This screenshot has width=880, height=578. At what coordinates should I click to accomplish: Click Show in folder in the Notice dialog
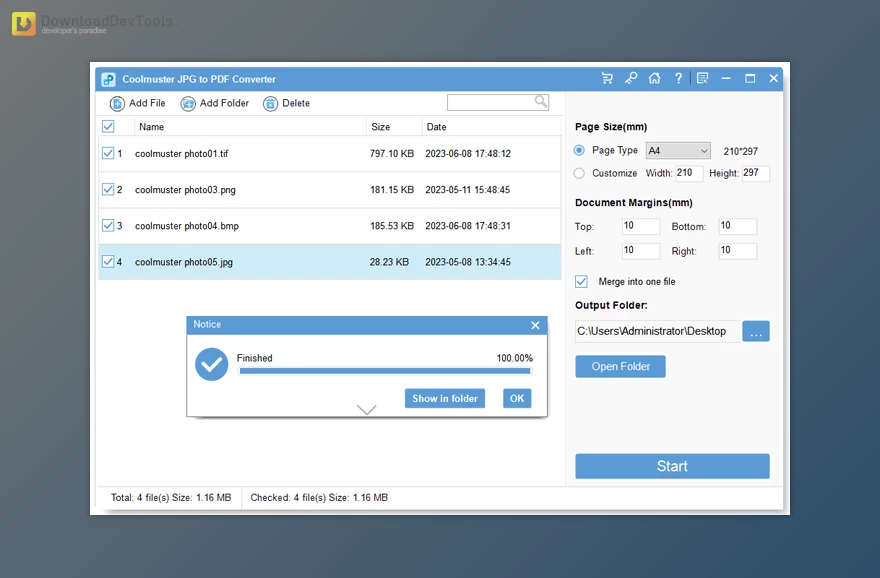(x=444, y=397)
